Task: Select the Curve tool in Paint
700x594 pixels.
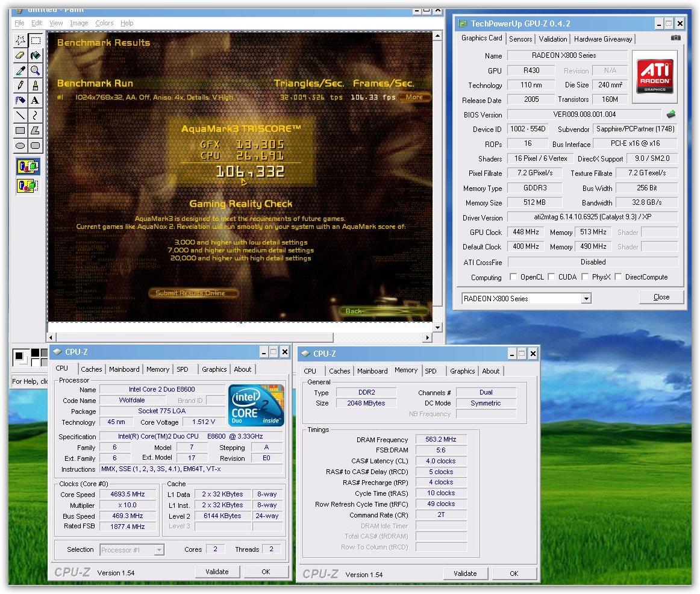Action: (x=36, y=116)
